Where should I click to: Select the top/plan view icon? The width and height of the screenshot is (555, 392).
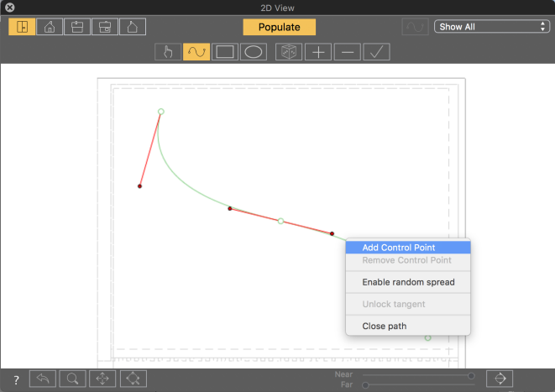22,27
